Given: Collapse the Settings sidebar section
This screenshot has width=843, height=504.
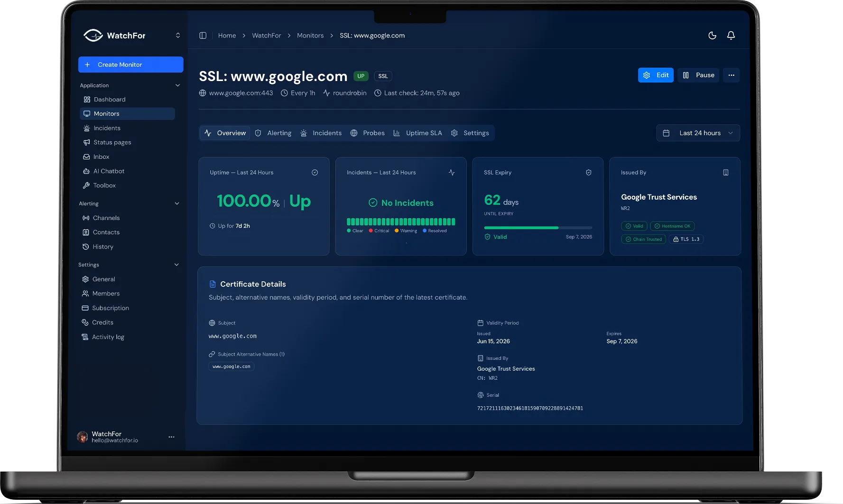Looking at the screenshot, I should coord(176,265).
